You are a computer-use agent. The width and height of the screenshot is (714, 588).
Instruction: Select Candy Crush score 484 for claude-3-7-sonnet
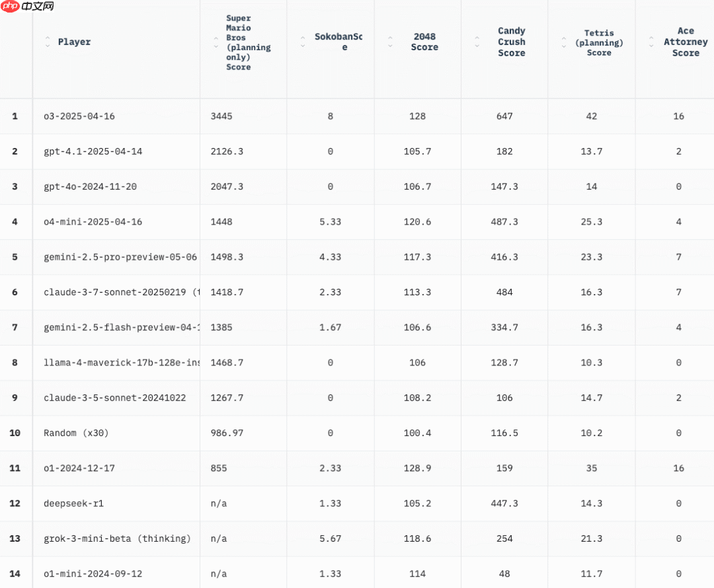(504, 292)
